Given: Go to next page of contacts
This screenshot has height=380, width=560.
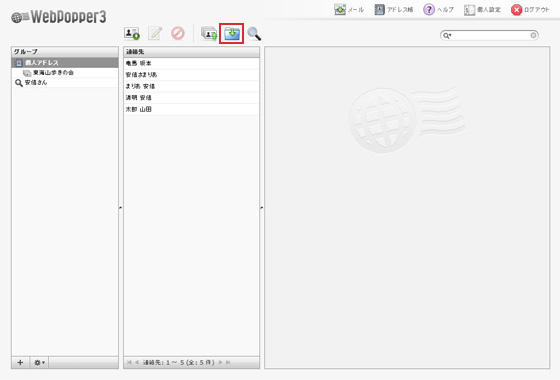Looking at the screenshot, I should [220, 362].
